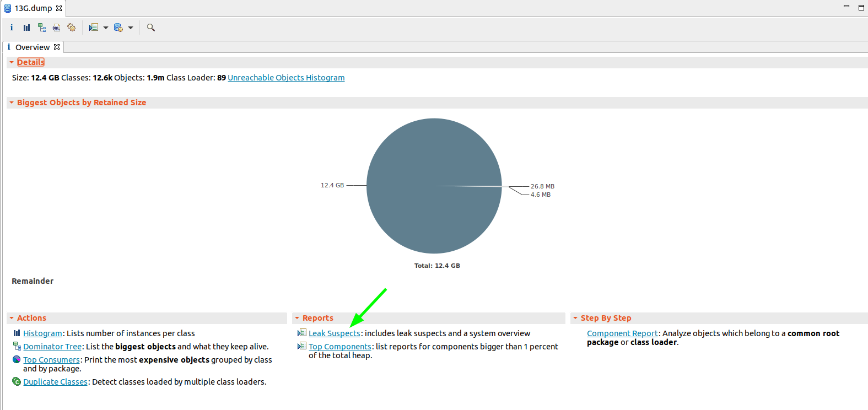Select the 13G.dump tab
Viewport: 868px width, 410px height.
(33, 8)
